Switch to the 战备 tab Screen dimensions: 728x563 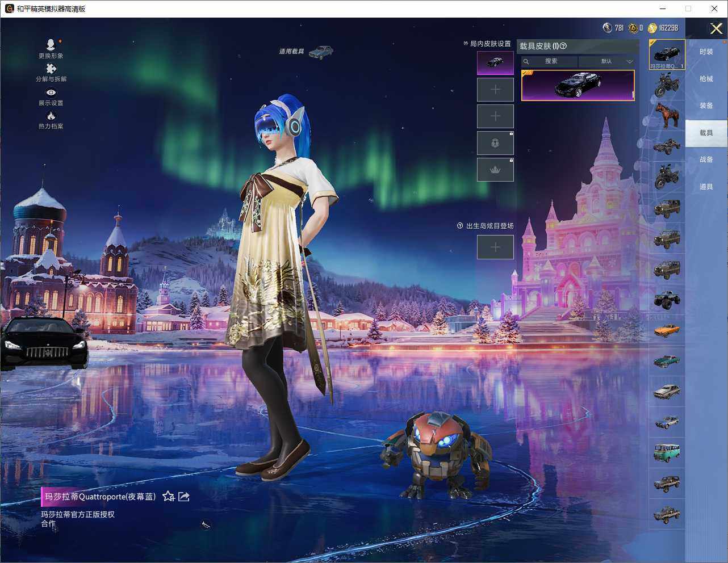pyautogui.click(x=706, y=159)
